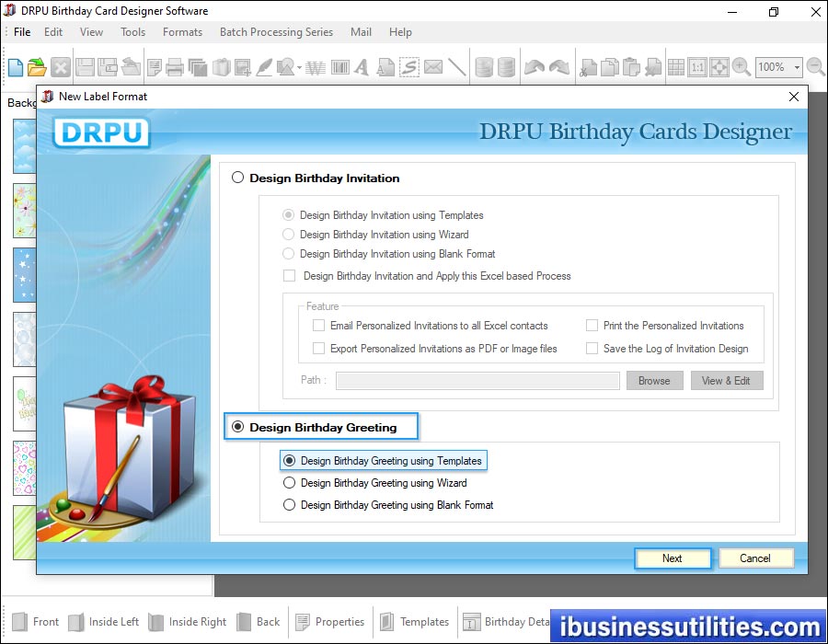
Task: Click the Next button
Action: (x=673, y=558)
